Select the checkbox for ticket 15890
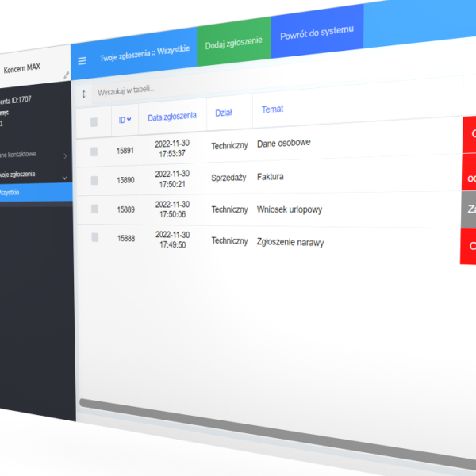 (x=94, y=180)
